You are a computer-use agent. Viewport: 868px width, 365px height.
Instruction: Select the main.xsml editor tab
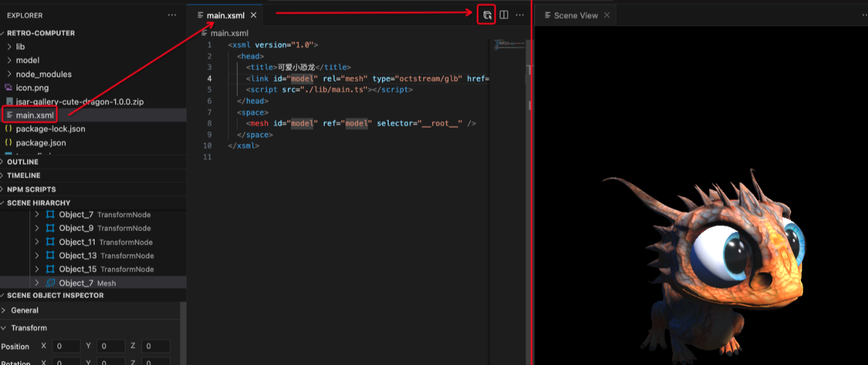[x=225, y=15]
